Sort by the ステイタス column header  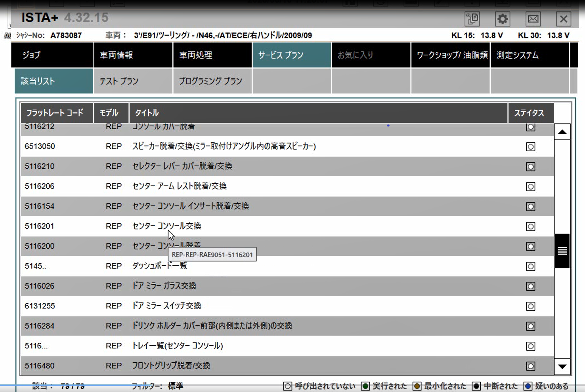coord(531,113)
